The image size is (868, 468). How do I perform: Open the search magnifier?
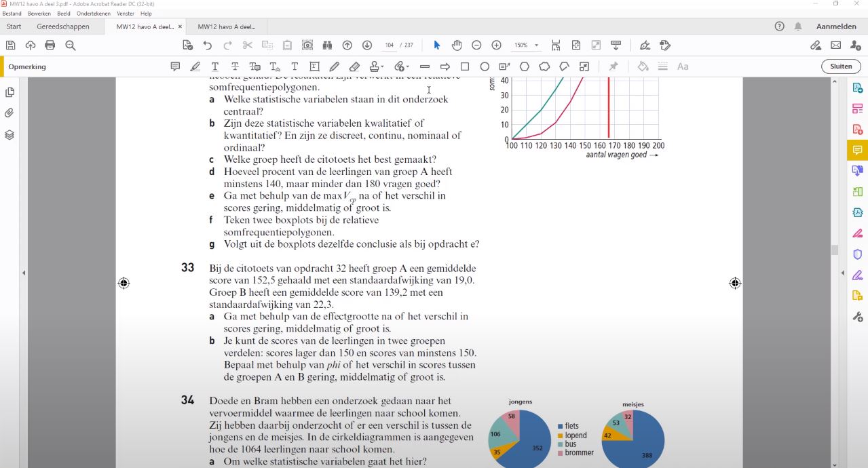pos(70,45)
